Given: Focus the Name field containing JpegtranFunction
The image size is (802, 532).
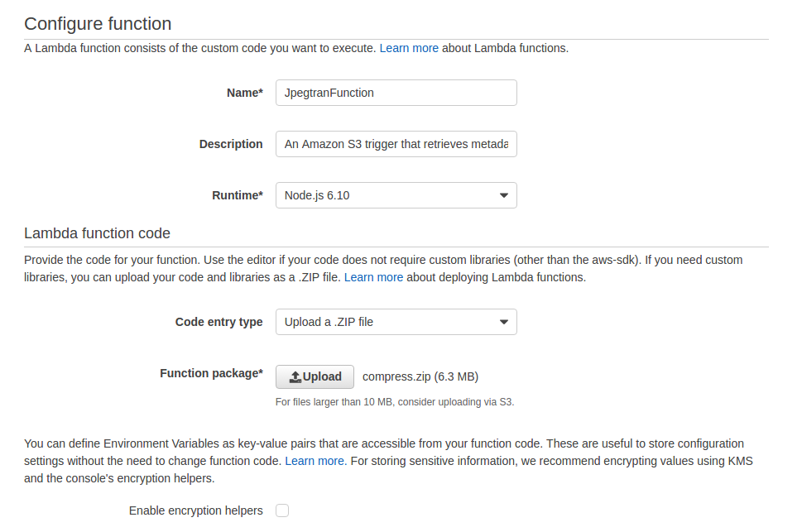Looking at the screenshot, I should [x=396, y=93].
